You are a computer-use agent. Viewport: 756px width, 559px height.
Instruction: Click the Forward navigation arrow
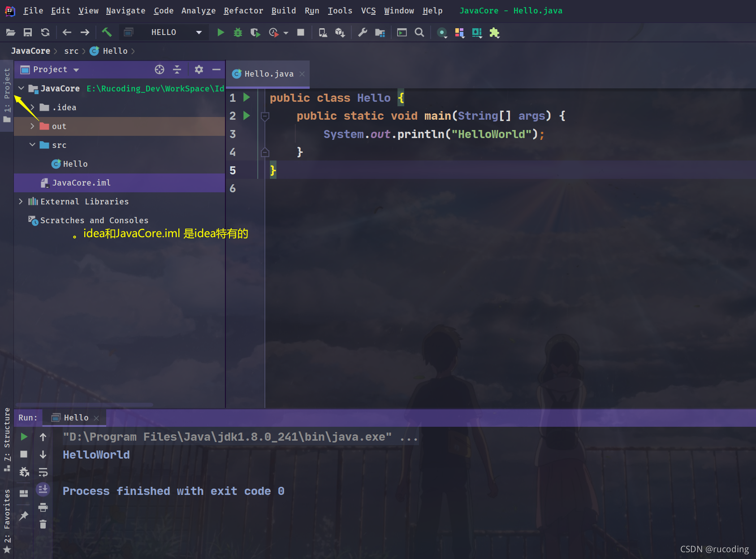[85, 32]
